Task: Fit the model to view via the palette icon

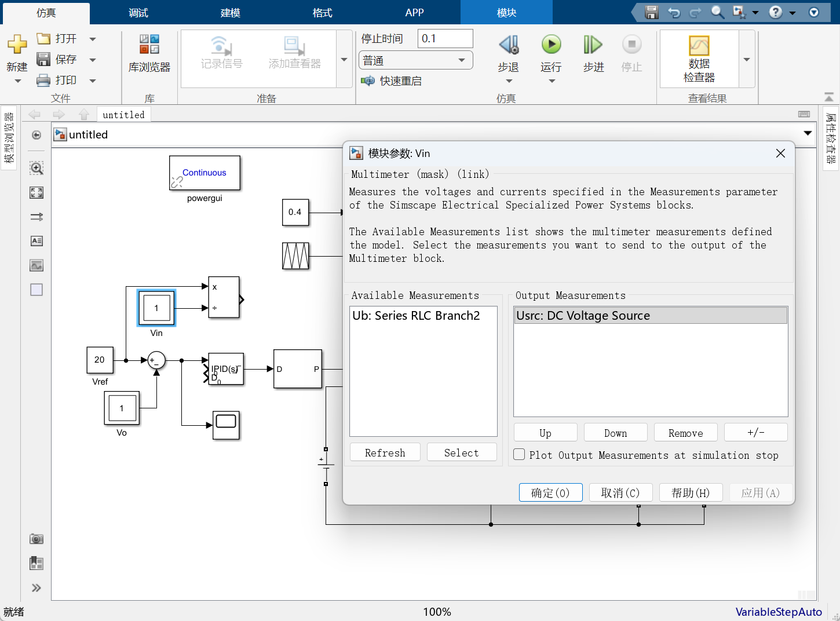Action: [x=36, y=192]
